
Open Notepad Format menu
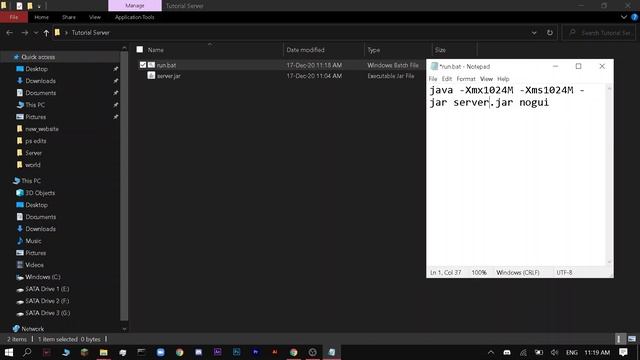click(466, 79)
